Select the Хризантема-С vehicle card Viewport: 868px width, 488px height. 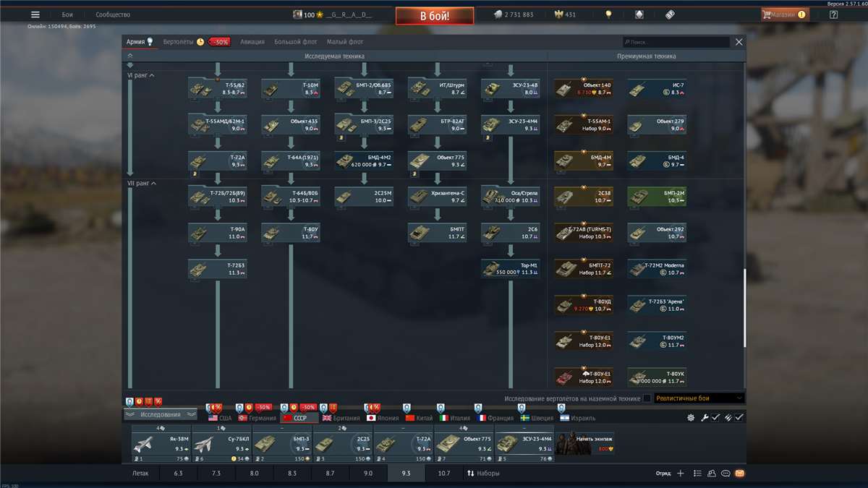pyautogui.click(x=437, y=197)
